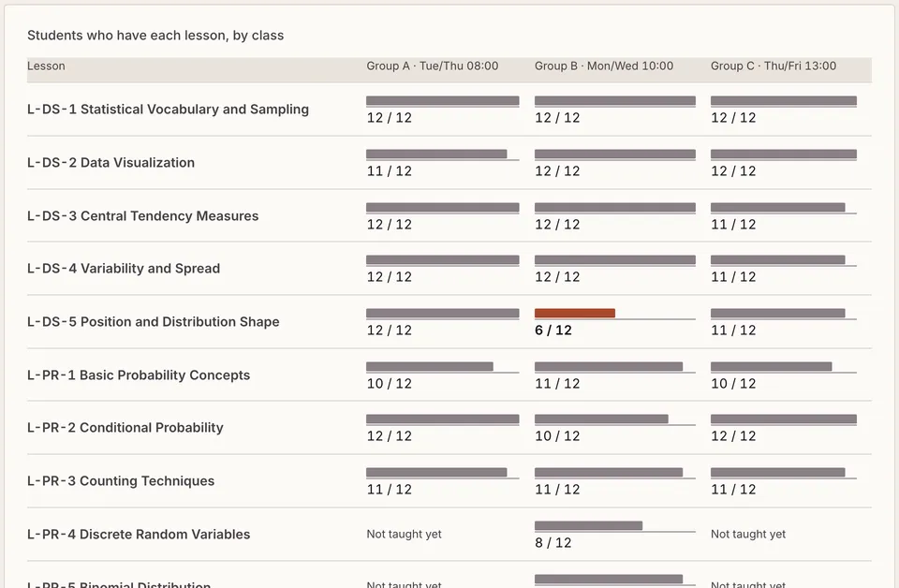The width and height of the screenshot is (899, 588).
Task: Click the Group B progress bar for L-PR-4
Action: 588,525
